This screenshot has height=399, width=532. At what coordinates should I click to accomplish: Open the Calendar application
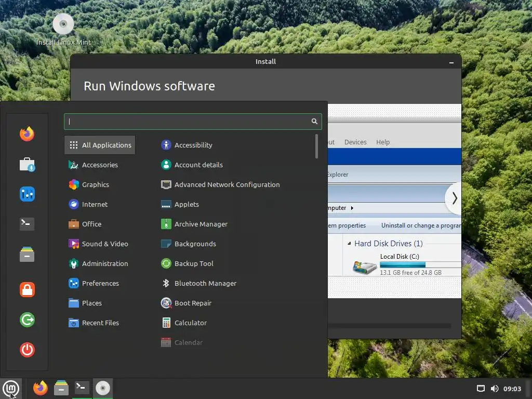[x=181, y=342]
